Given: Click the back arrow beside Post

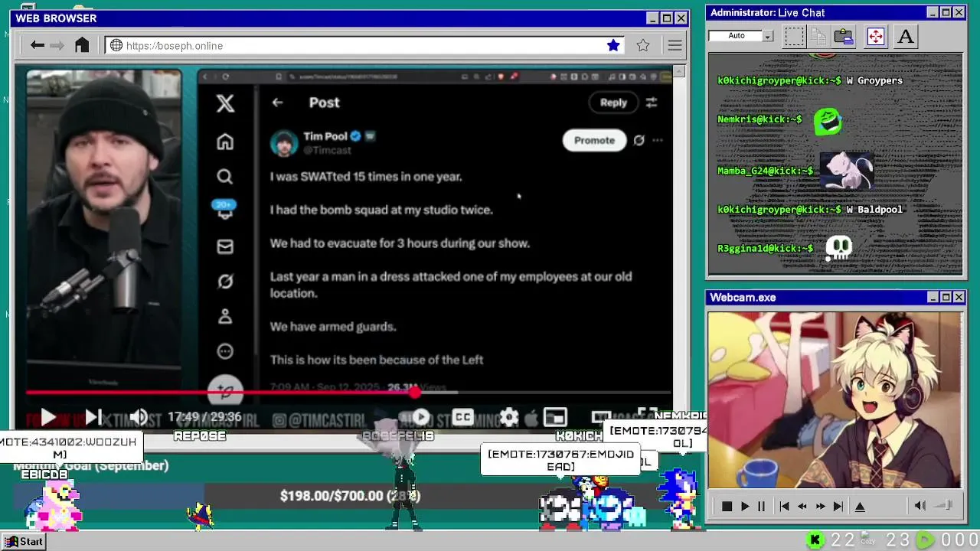Looking at the screenshot, I should (277, 103).
